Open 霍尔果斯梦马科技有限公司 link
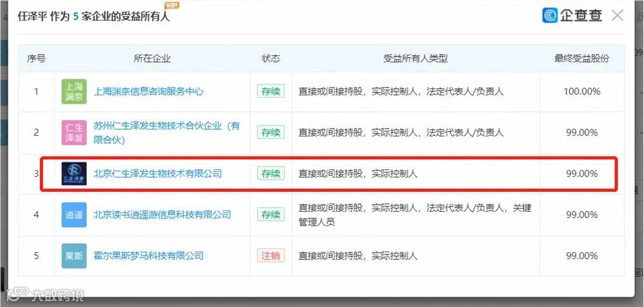The width and height of the screenshot is (644, 307). (x=149, y=256)
